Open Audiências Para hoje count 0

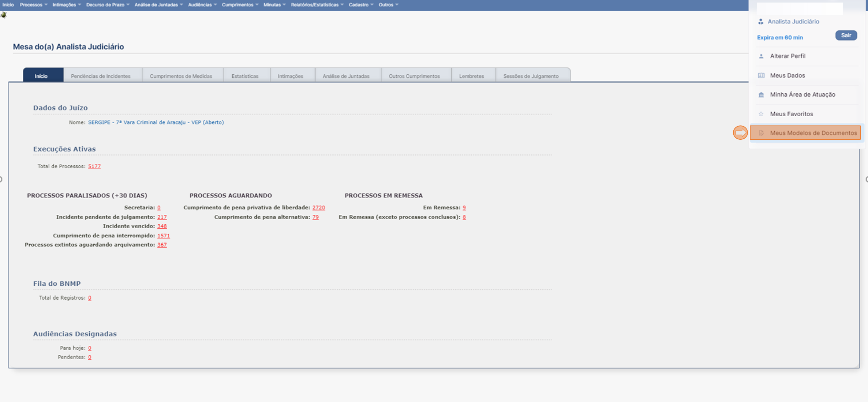[90, 348]
